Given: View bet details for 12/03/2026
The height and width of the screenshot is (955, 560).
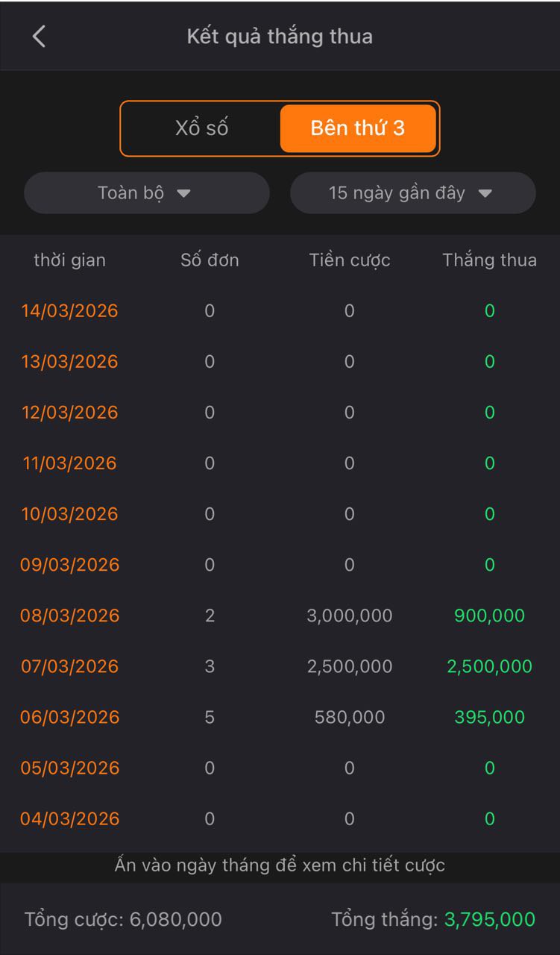Looking at the screenshot, I should 69,413.
